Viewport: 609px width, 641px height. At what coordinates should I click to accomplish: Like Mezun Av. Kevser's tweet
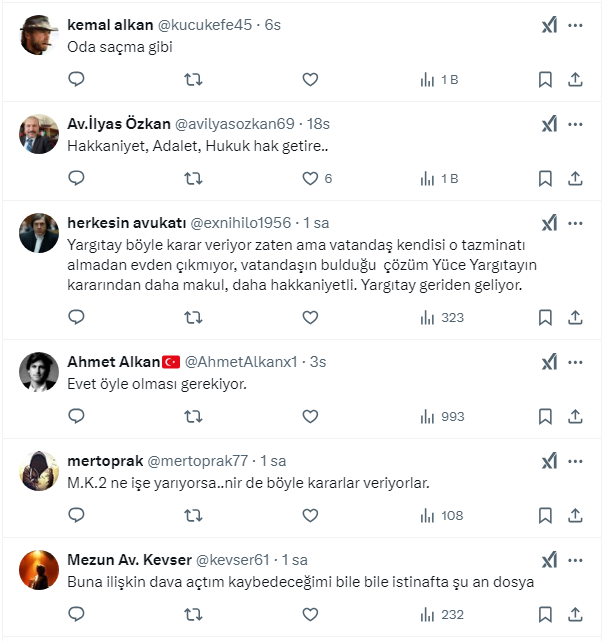pos(310,614)
